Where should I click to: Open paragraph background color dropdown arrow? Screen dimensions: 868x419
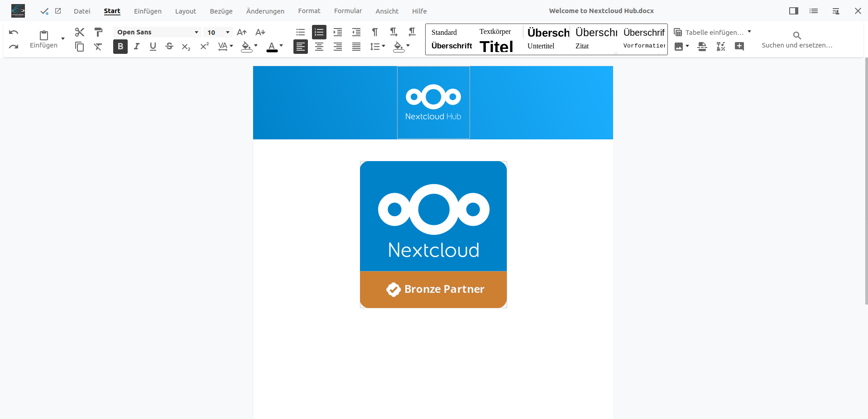coord(408,46)
